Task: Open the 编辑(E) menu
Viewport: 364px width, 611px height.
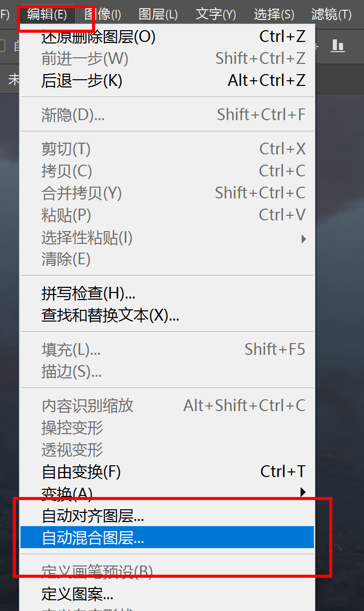Action: 47,14
